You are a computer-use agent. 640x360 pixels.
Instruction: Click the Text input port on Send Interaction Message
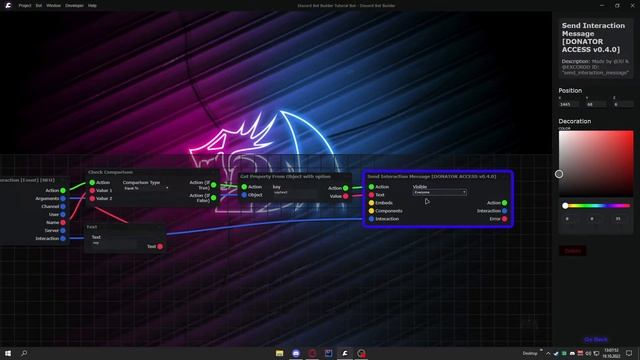click(x=371, y=195)
